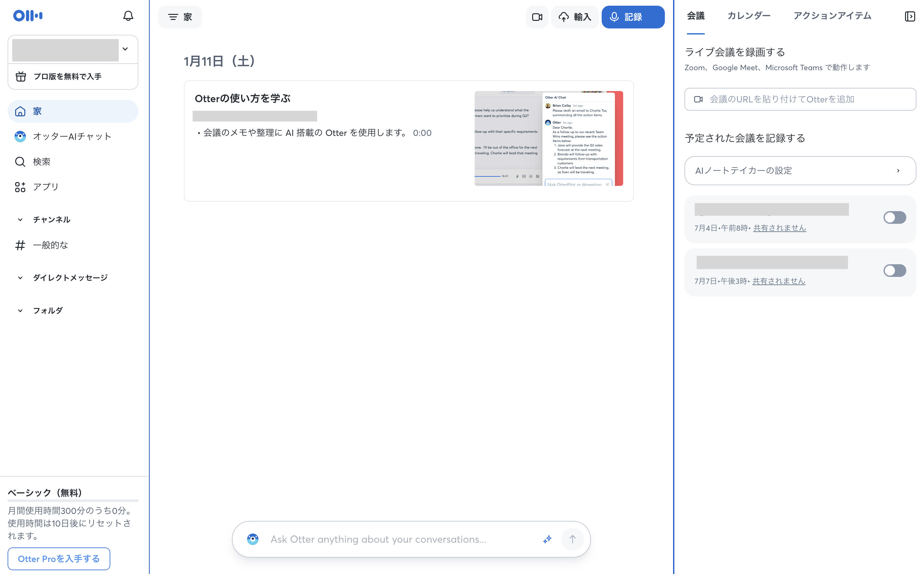The height and width of the screenshot is (574, 924).
Task: Click the filter icon next to 家
Action: tap(173, 17)
